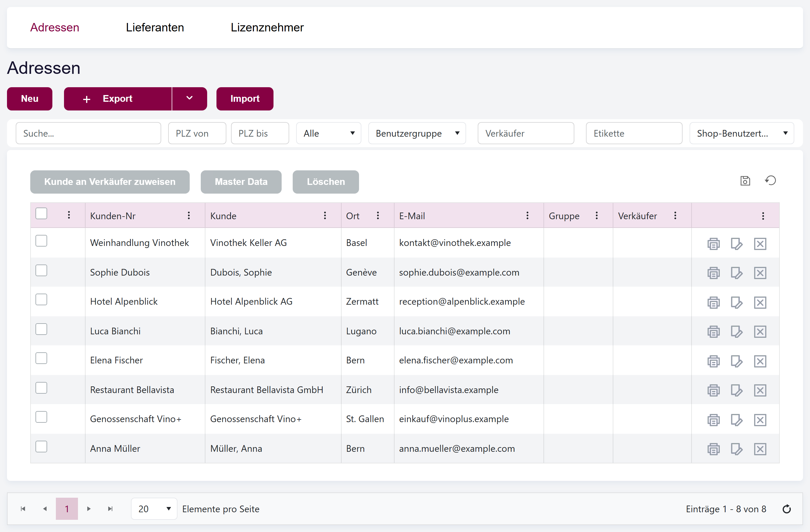Open Verkäufer column menu dots
Image resolution: width=810 pixels, height=532 pixels.
[x=675, y=215]
